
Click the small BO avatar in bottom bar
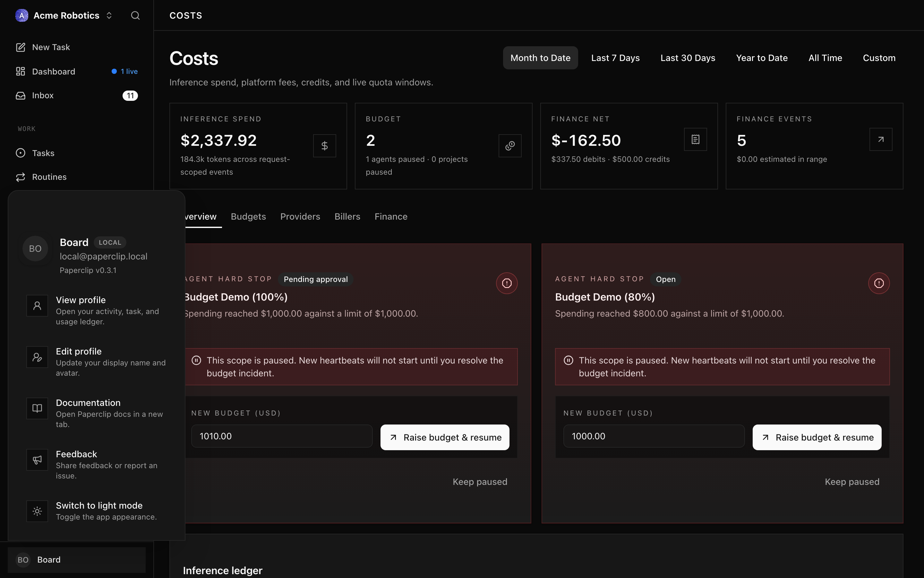pyautogui.click(x=23, y=560)
